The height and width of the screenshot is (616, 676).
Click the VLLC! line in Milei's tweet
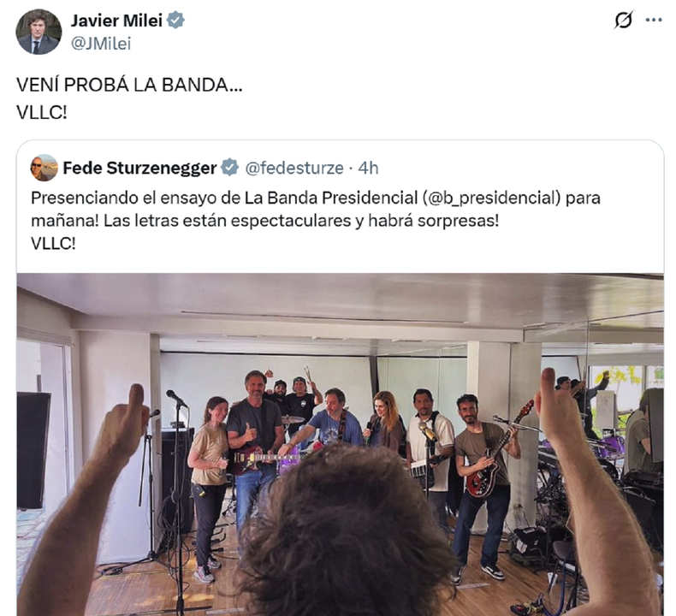42,113
